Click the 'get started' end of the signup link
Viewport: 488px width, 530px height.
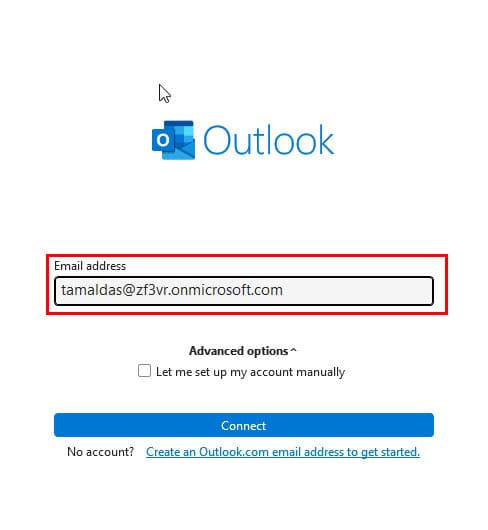[x=390, y=452]
